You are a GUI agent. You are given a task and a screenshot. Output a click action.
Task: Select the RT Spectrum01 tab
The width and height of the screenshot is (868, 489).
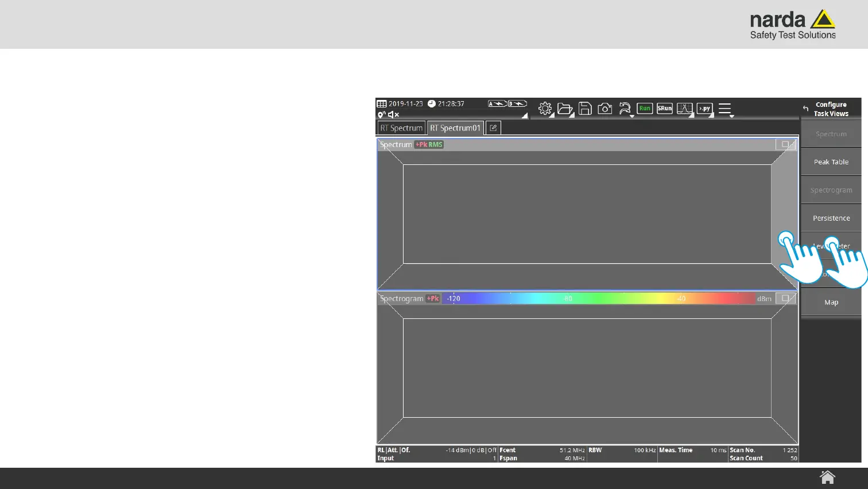click(x=455, y=128)
